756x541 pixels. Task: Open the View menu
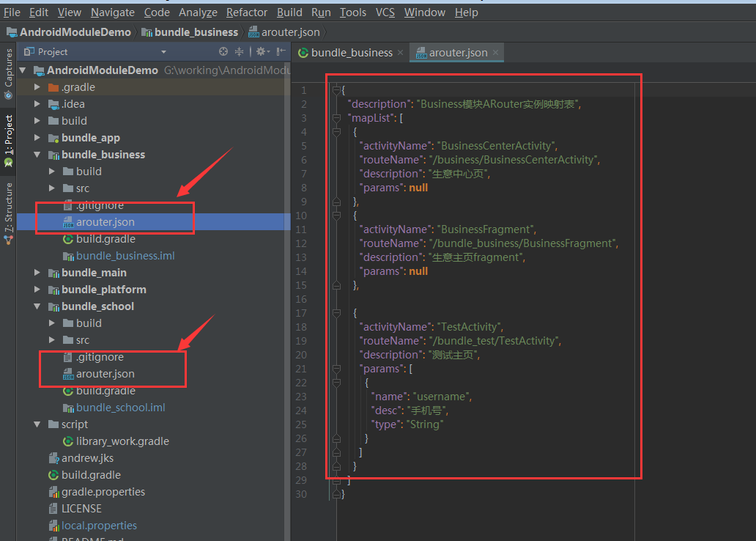click(70, 12)
